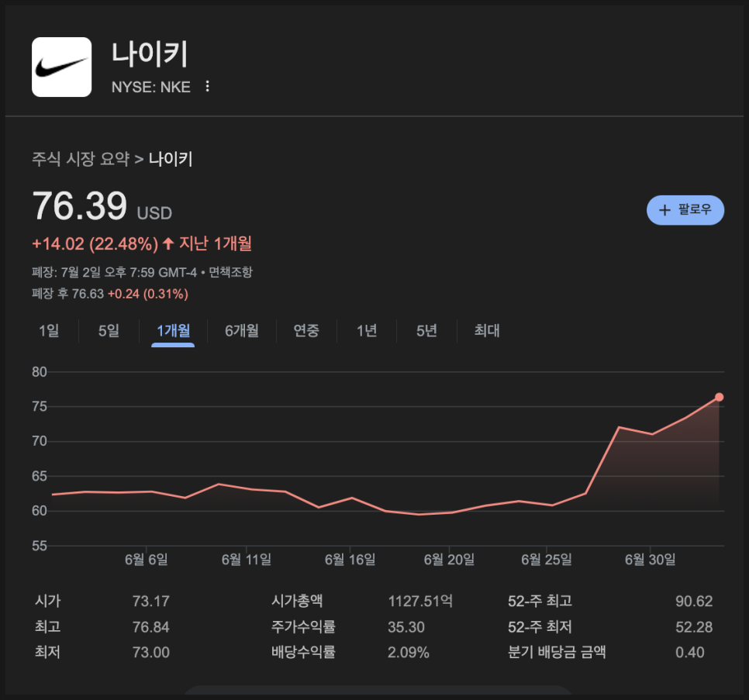749x700 pixels.
Task: Click the 주가수익률 label
Action: (x=304, y=627)
